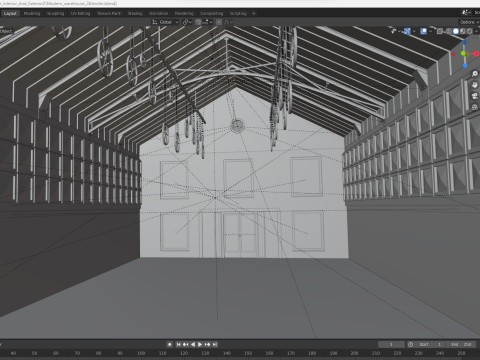Jump to the end frame
Screen dimensions: 480x360
pos(215,344)
